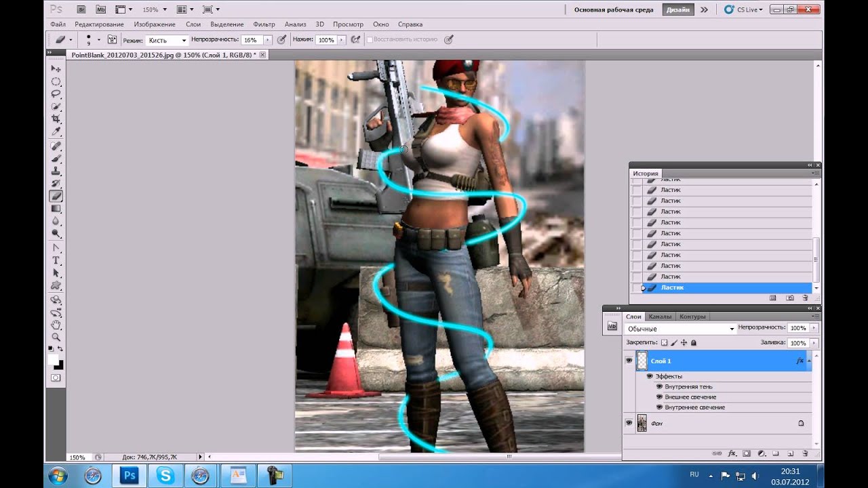The width and height of the screenshot is (868, 488).
Task: Open the Файл menu
Action: click(58, 24)
